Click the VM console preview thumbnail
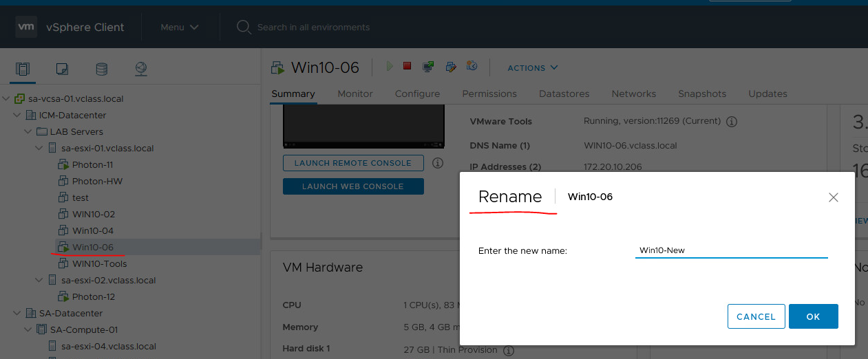Viewport: 868px width, 359px height. click(363, 127)
